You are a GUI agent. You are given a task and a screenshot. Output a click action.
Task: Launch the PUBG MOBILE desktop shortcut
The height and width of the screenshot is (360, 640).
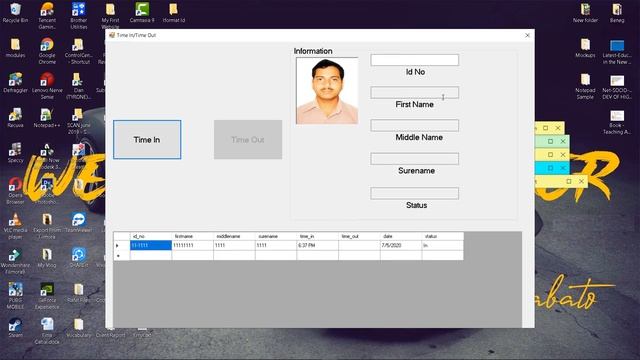(16, 296)
